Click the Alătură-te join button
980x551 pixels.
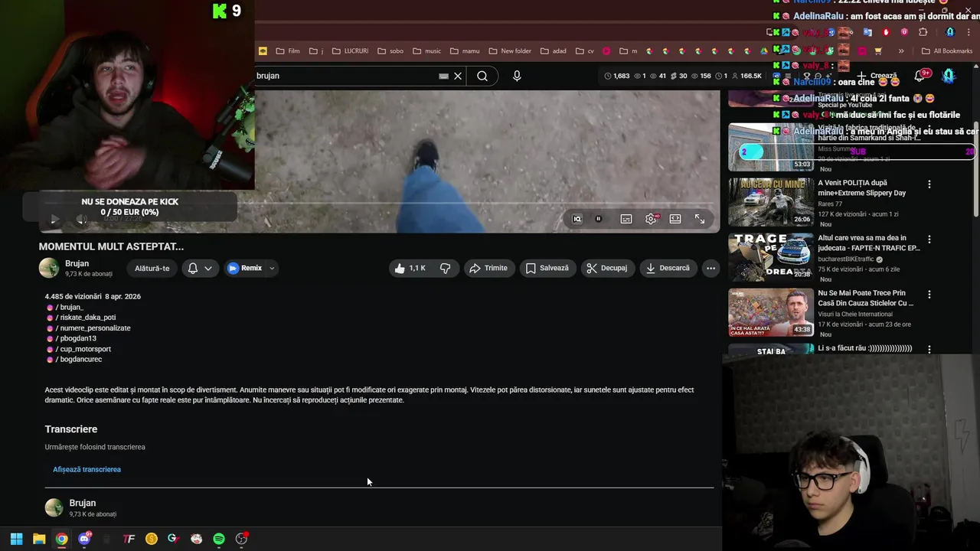pos(152,268)
